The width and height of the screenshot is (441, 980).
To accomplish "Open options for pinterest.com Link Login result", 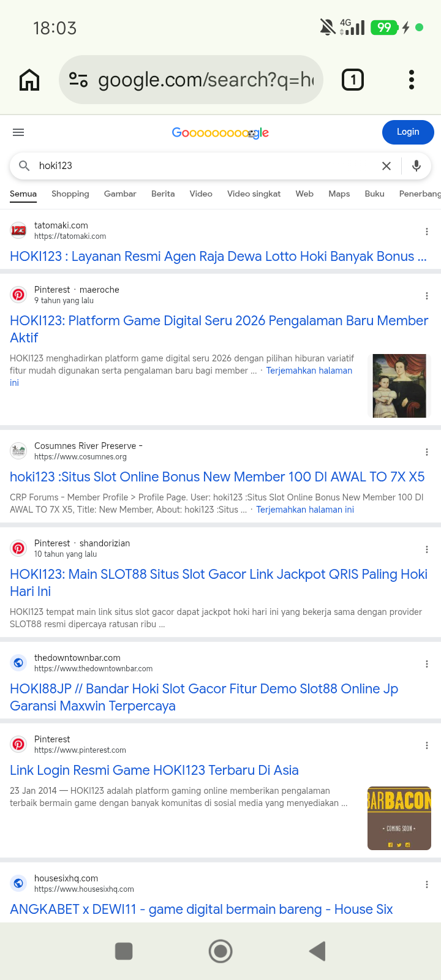I will click(x=427, y=745).
